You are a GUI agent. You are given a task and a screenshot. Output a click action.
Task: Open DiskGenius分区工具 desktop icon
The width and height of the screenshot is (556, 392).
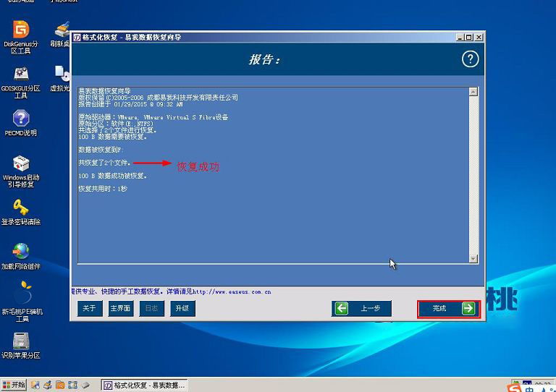(x=21, y=37)
